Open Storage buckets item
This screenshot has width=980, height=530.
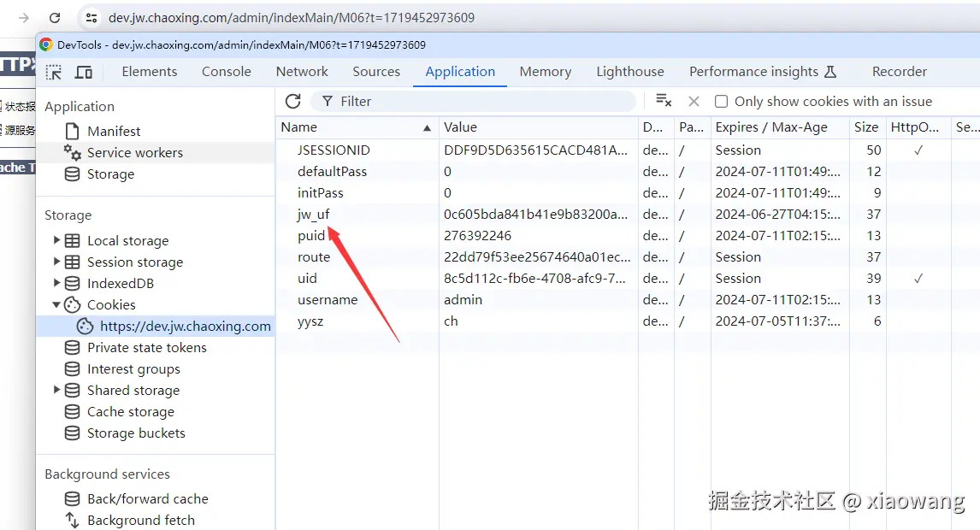136,433
